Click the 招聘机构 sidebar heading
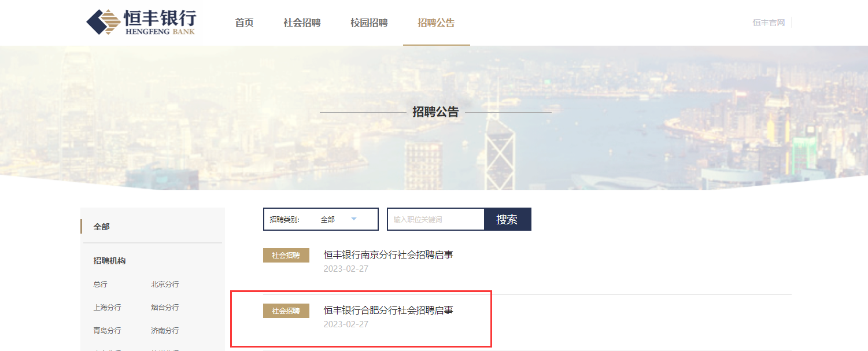This screenshot has width=868, height=351. [x=109, y=261]
